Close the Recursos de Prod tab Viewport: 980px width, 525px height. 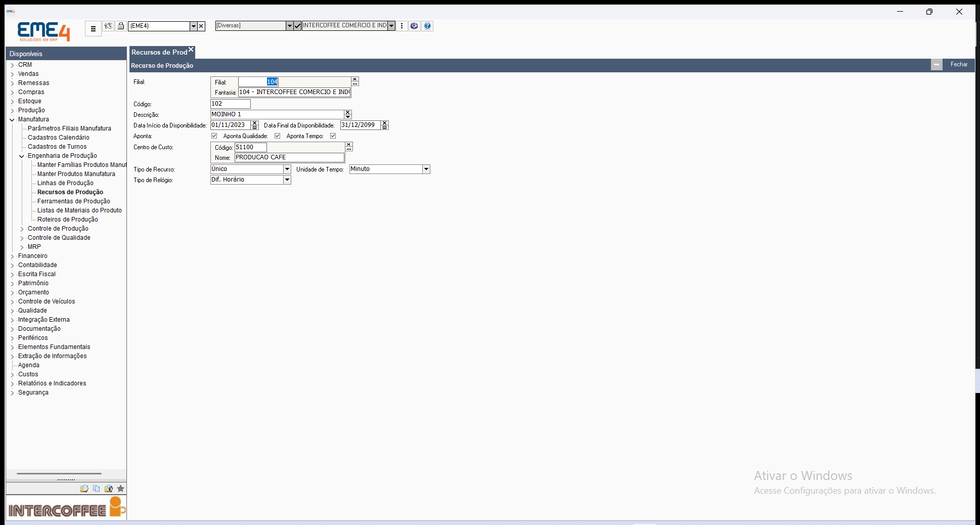(191, 50)
